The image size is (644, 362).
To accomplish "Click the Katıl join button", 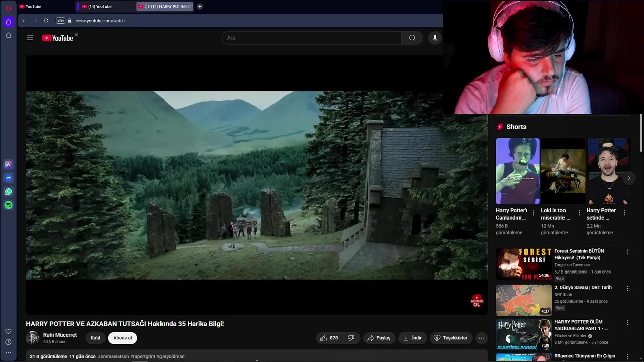I will pyautogui.click(x=95, y=338).
